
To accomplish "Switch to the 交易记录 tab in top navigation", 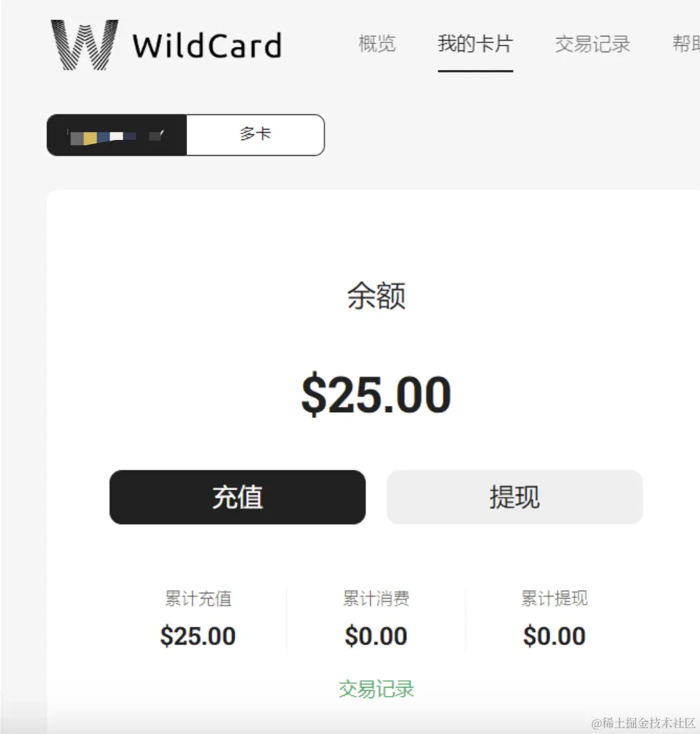I will (593, 44).
